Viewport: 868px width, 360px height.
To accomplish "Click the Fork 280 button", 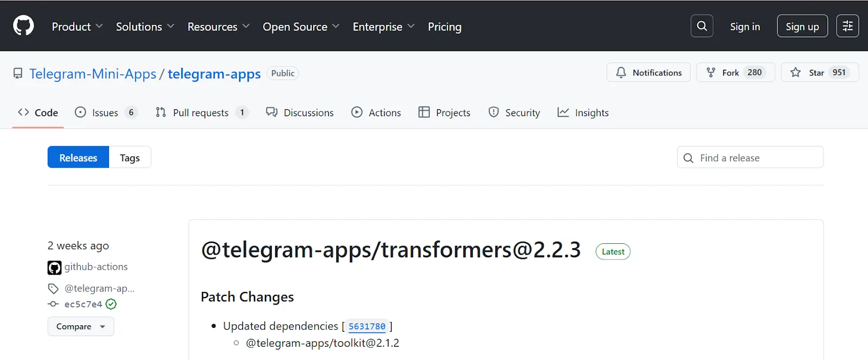I will [736, 72].
